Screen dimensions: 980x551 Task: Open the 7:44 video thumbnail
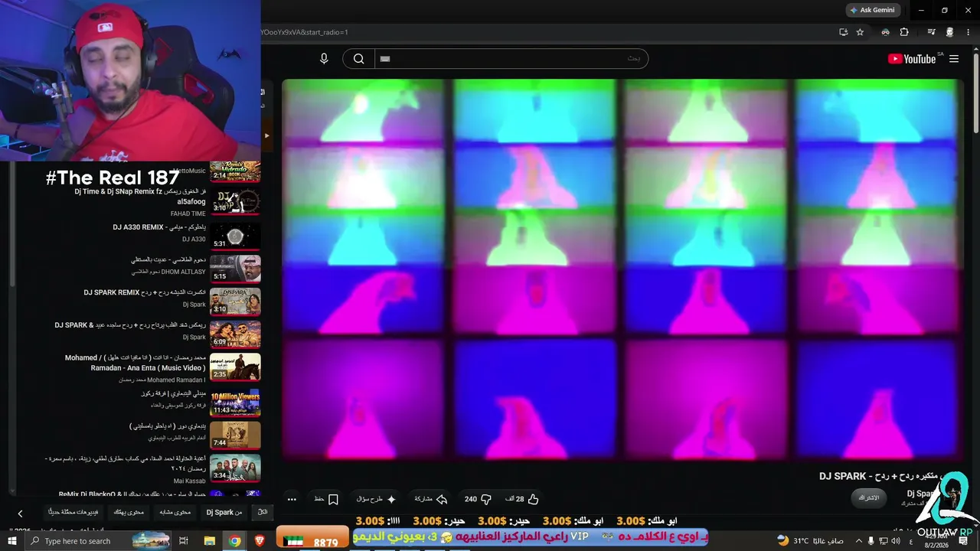[235, 435]
